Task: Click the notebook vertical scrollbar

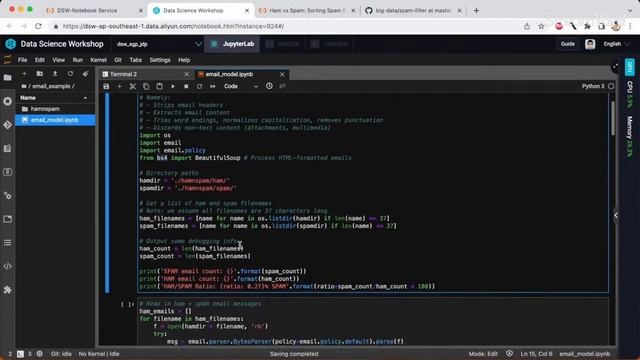Action: click(613, 118)
